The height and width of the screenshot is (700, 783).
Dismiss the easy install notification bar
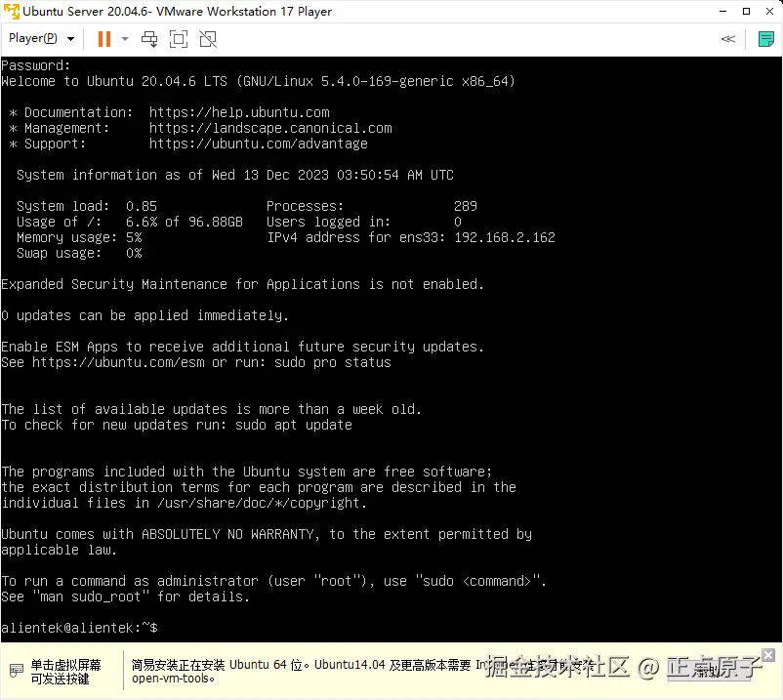pyautogui.click(x=768, y=654)
